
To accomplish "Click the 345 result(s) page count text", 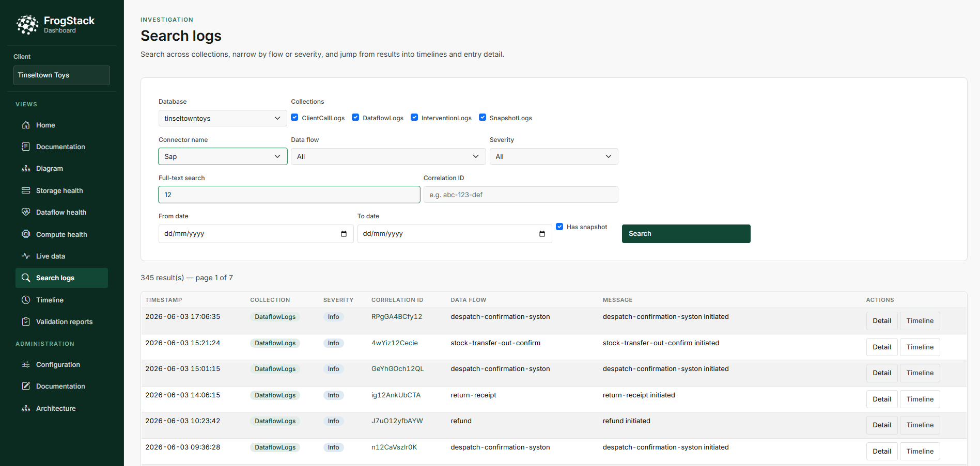I will pos(186,278).
